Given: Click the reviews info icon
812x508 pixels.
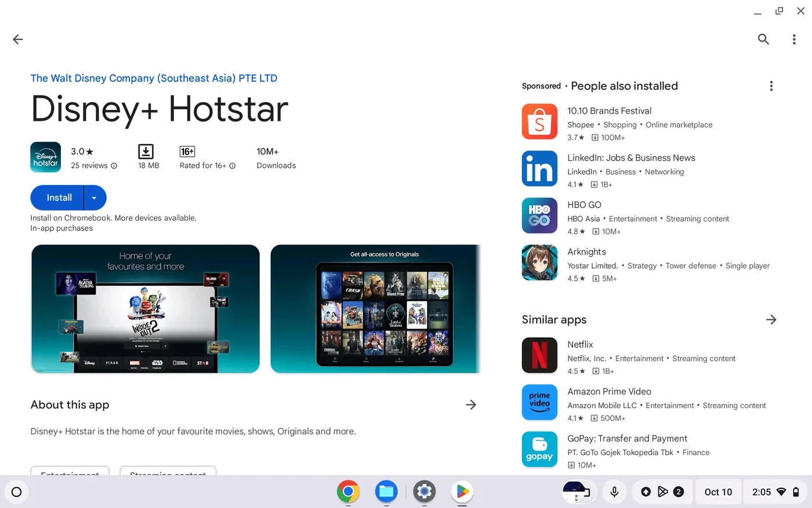Looking at the screenshot, I should [114, 166].
